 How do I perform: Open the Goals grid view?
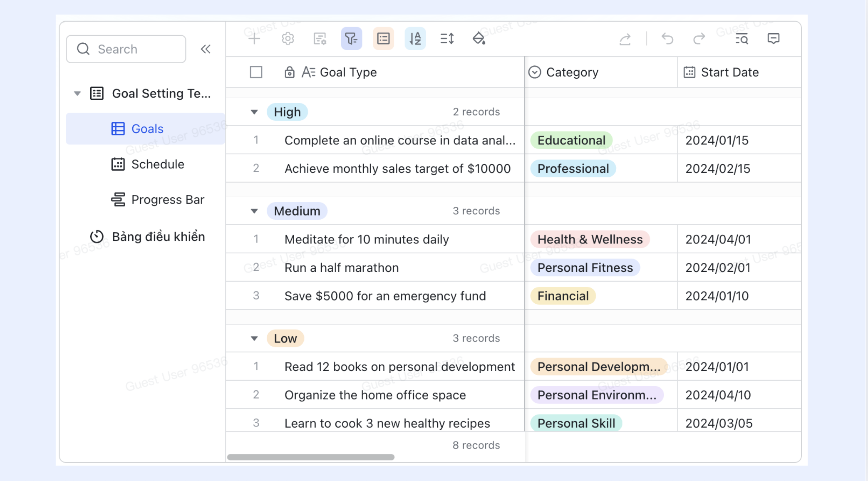[x=146, y=129]
